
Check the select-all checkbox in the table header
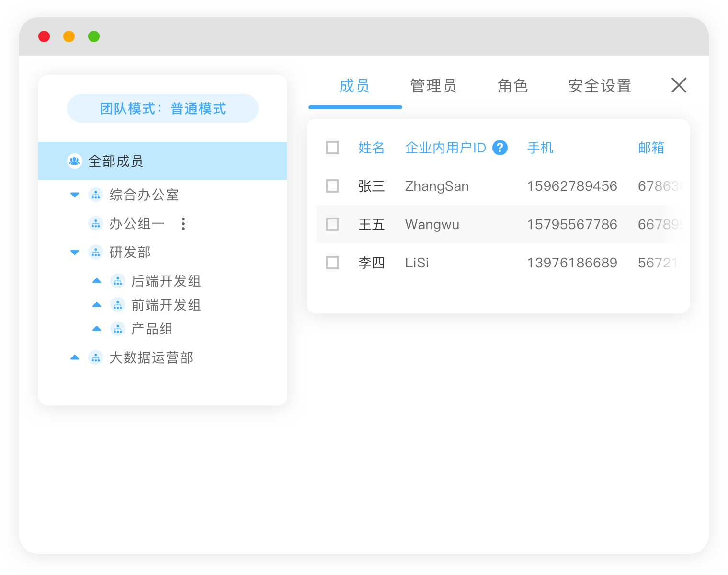(332, 148)
